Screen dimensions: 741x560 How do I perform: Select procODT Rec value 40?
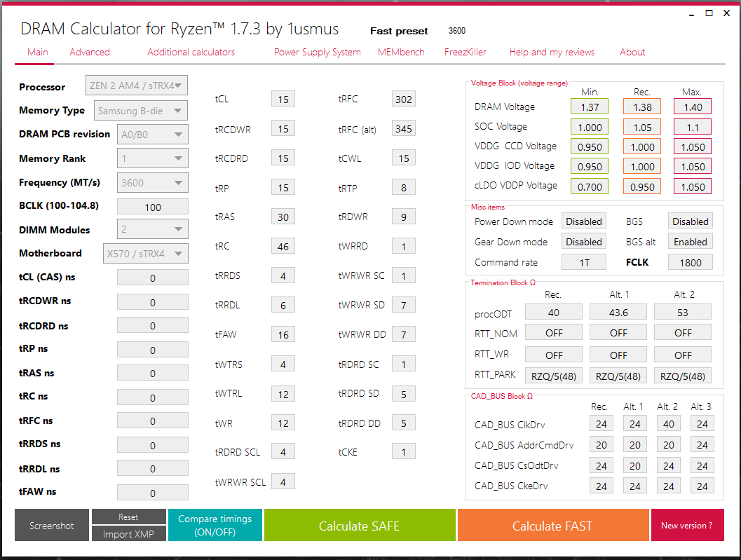point(554,313)
